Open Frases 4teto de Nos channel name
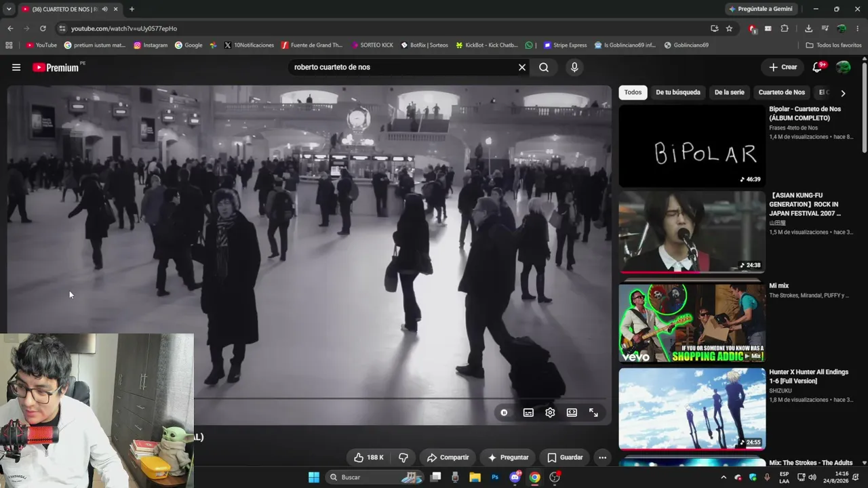The height and width of the screenshot is (488, 868). pyautogui.click(x=793, y=127)
